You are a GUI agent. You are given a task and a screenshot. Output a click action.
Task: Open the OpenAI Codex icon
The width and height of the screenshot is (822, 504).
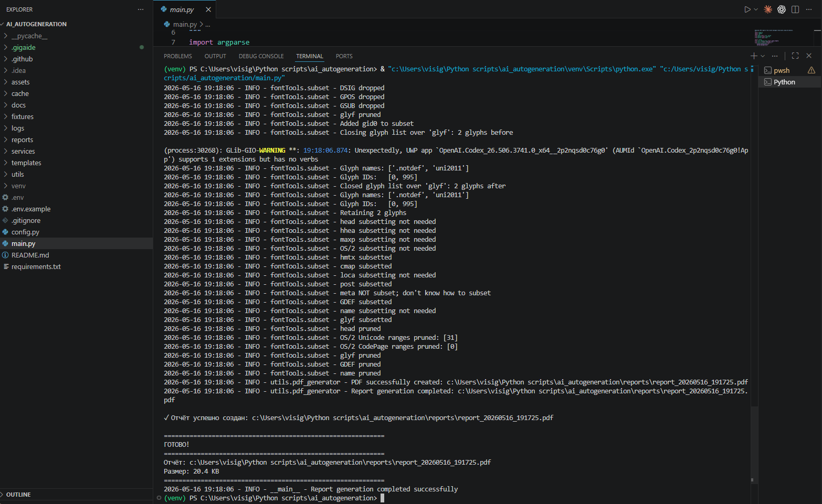tap(782, 9)
